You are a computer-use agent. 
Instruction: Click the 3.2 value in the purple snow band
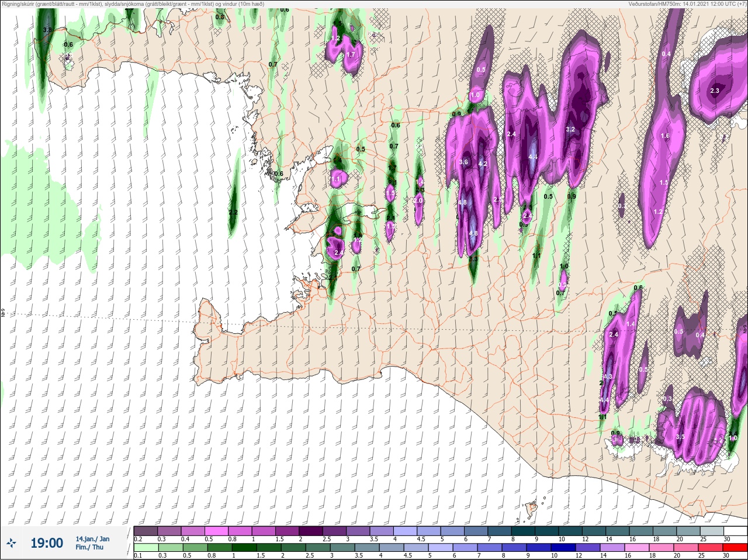[x=571, y=129]
